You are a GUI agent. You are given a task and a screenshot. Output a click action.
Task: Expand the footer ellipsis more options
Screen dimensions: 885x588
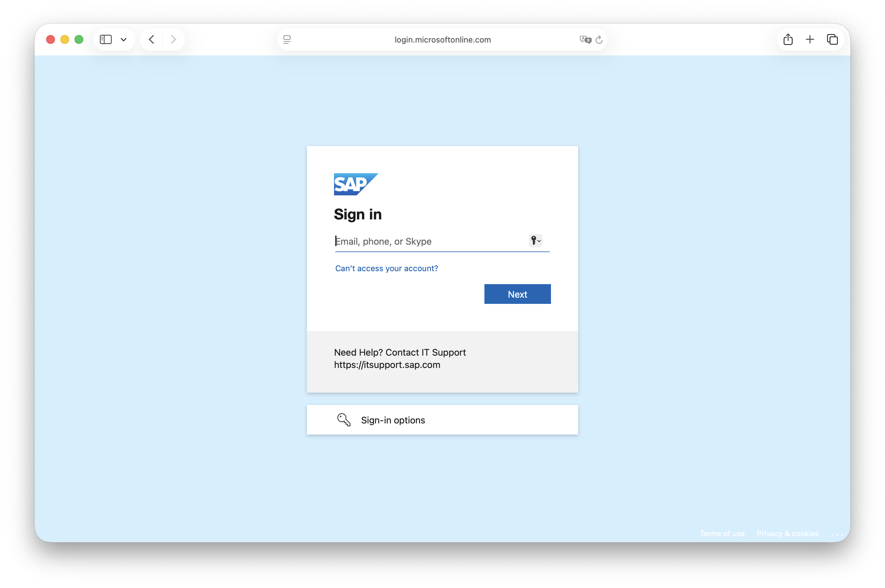837,534
